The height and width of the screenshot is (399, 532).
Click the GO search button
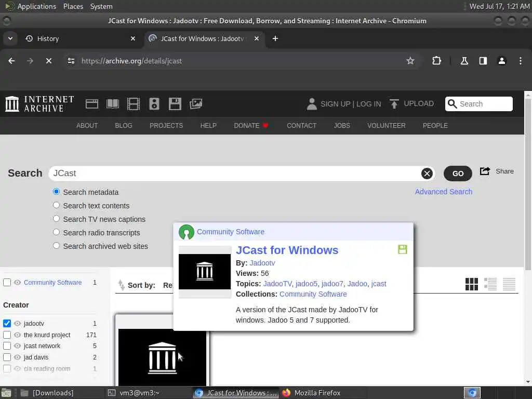point(458,174)
